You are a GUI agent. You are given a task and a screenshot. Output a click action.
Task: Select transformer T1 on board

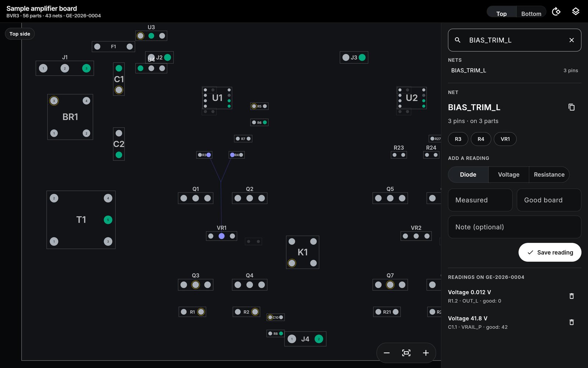click(81, 220)
